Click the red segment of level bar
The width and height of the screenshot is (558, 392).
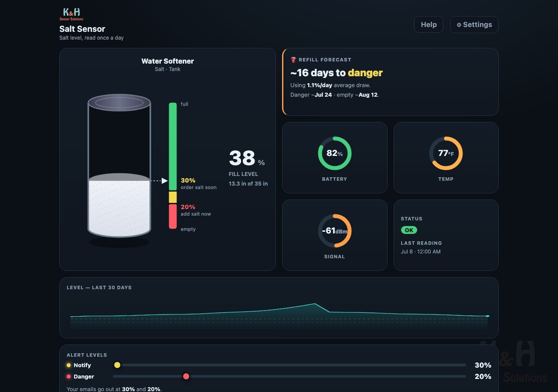click(173, 216)
